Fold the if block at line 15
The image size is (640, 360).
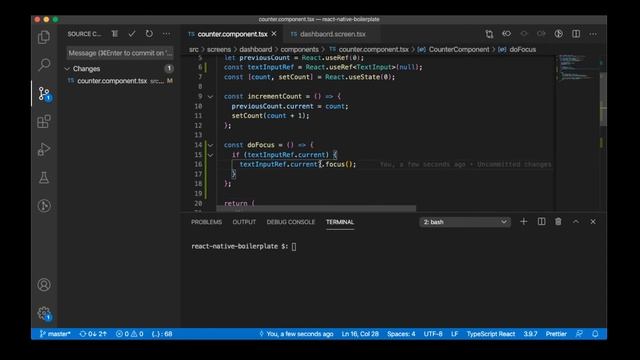pyautogui.click(x=211, y=155)
